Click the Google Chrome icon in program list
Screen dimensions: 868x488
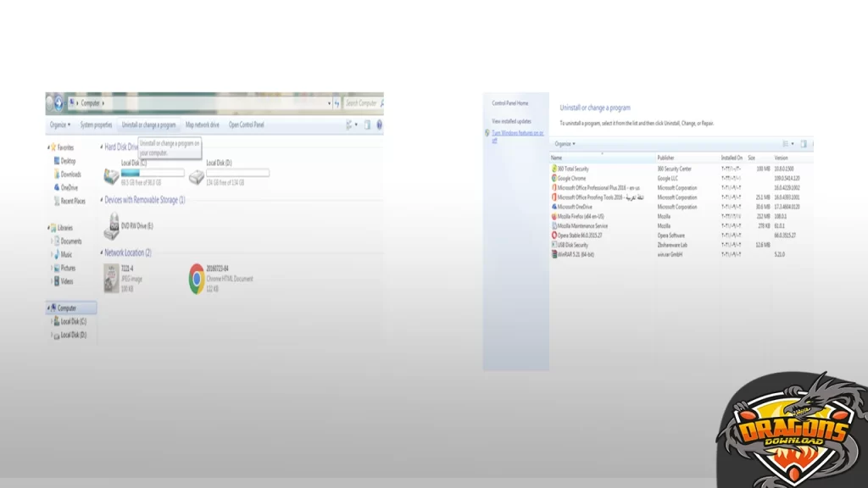coord(554,179)
